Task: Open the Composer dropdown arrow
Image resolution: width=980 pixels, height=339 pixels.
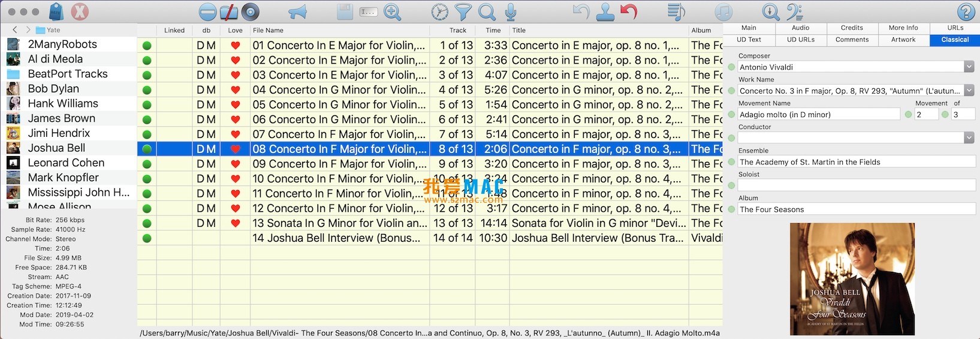Action: click(x=969, y=67)
